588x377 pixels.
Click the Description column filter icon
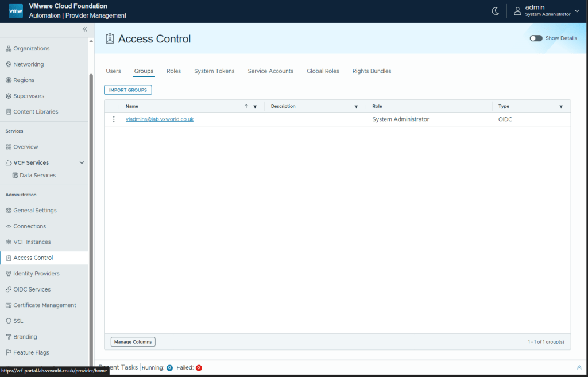click(x=356, y=107)
